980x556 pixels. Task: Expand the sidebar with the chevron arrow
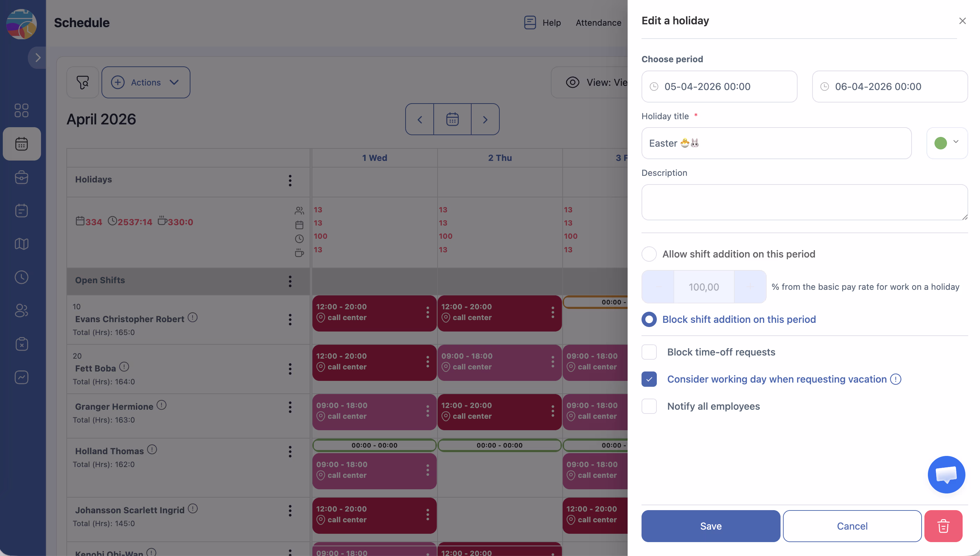[x=38, y=58]
